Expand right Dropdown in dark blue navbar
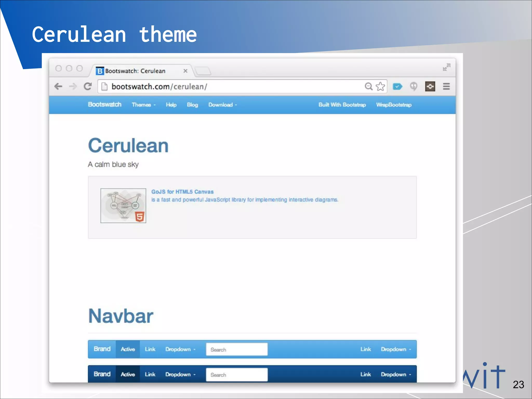This screenshot has height=399, width=532. click(x=396, y=374)
